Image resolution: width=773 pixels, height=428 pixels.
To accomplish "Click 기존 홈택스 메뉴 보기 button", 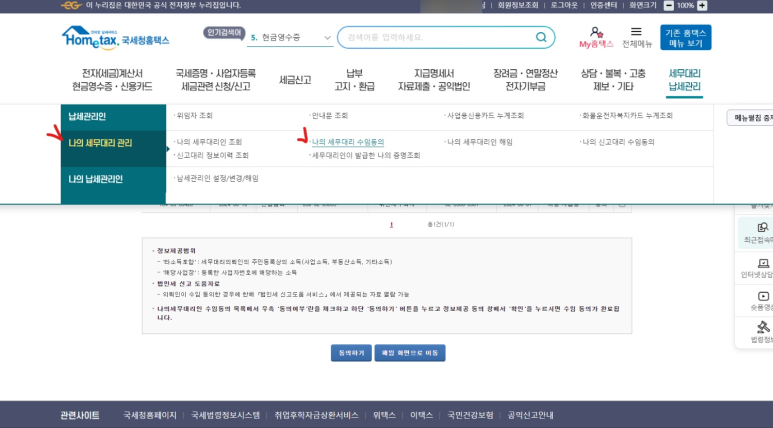I will pos(685,37).
